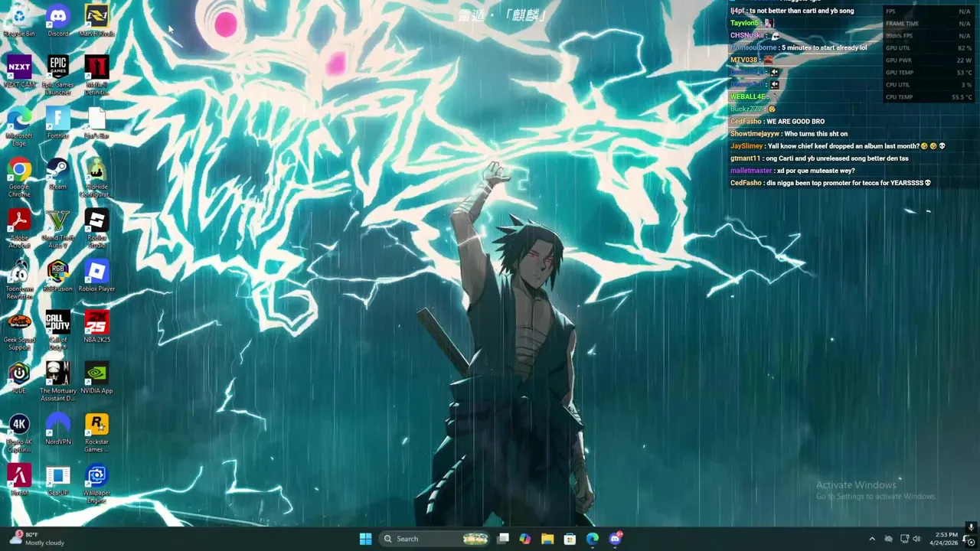
Task: Open the volume control in system tray
Action: pyautogui.click(x=916, y=539)
